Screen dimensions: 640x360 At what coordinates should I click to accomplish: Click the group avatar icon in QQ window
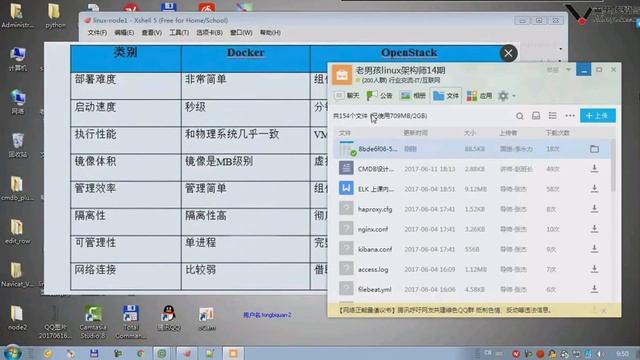point(342,75)
